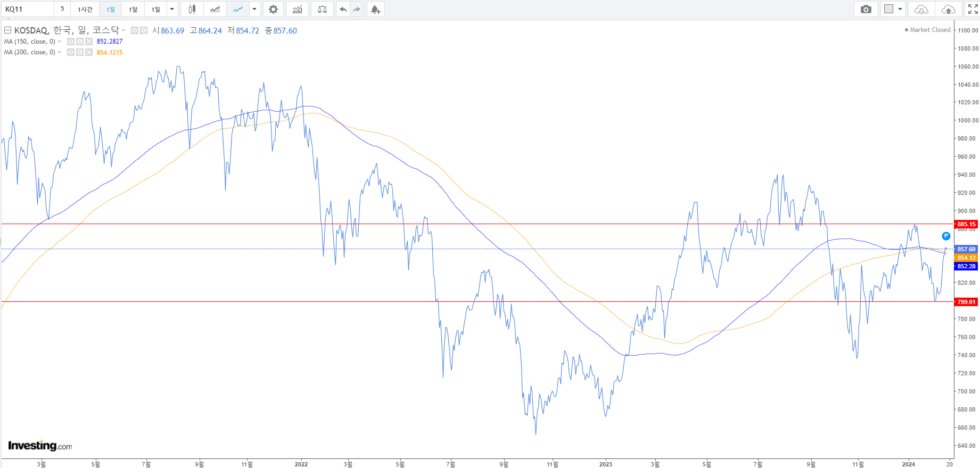
Task: Collapse the legend with the minus box
Action: (x=8, y=30)
